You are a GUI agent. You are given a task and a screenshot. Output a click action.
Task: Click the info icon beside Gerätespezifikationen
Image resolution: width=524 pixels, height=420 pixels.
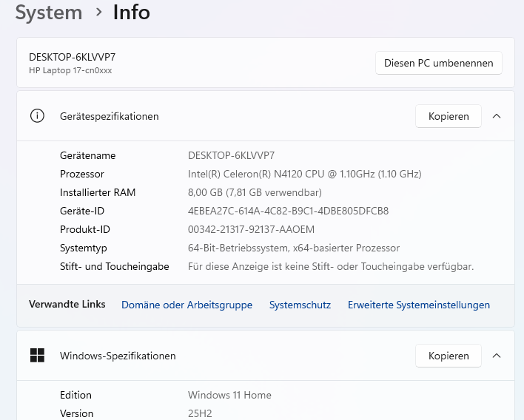(x=37, y=116)
